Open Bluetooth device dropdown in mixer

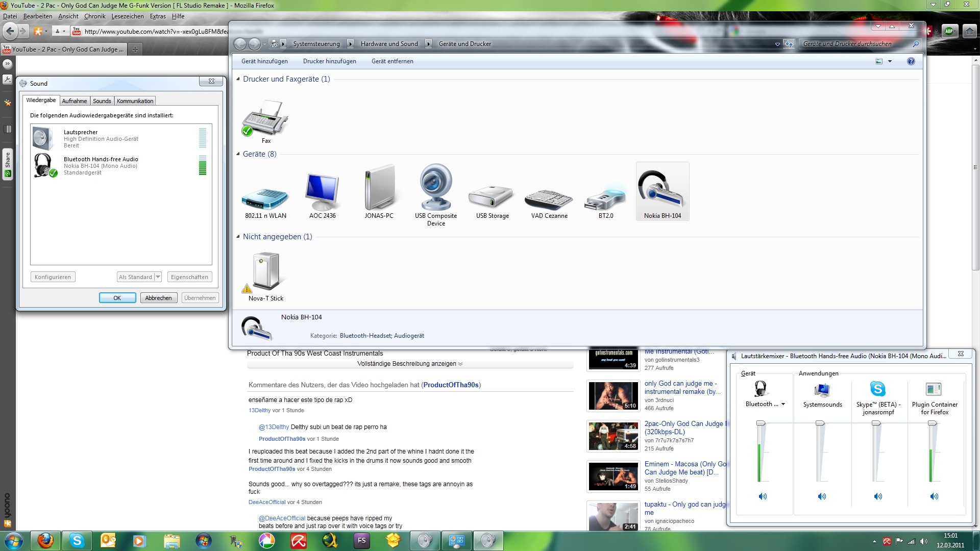point(783,404)
